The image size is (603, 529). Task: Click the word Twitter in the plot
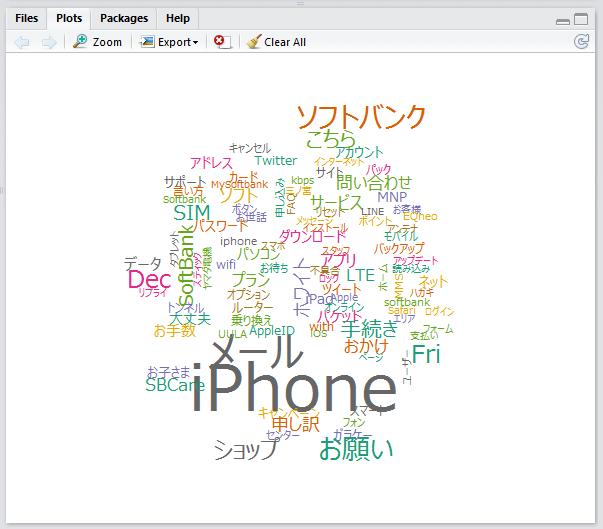tap(276, 160)
